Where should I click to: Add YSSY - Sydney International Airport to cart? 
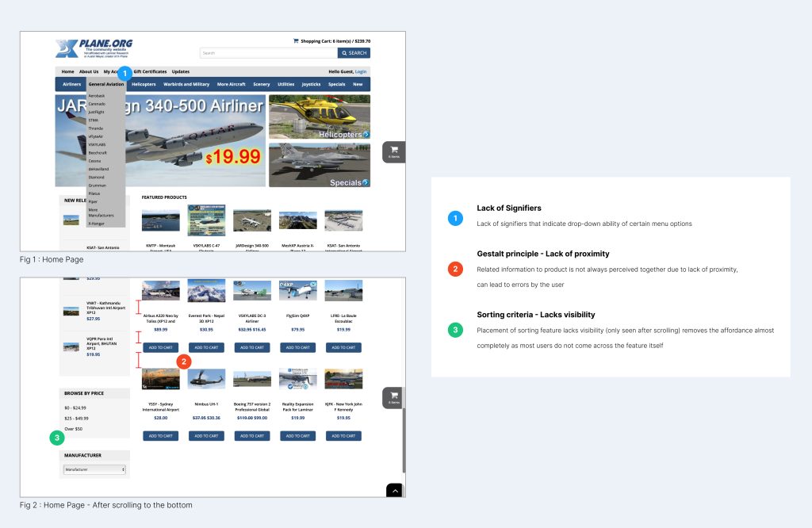click(160, 436)
